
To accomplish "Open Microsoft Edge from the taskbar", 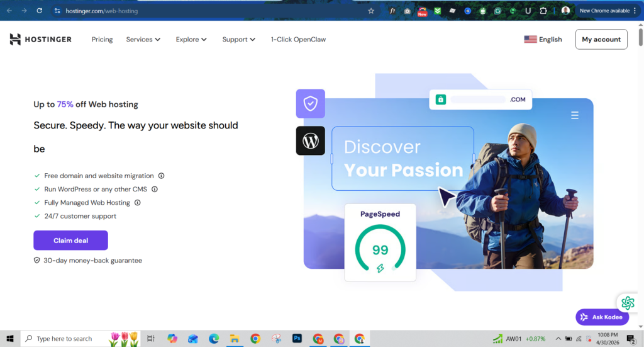I will [214, 339].
